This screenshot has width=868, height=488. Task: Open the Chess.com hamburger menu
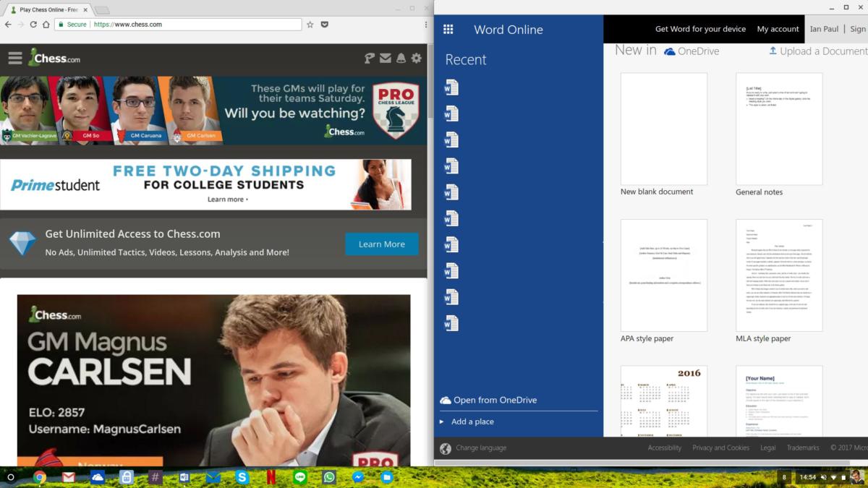[x=15, y=58]
